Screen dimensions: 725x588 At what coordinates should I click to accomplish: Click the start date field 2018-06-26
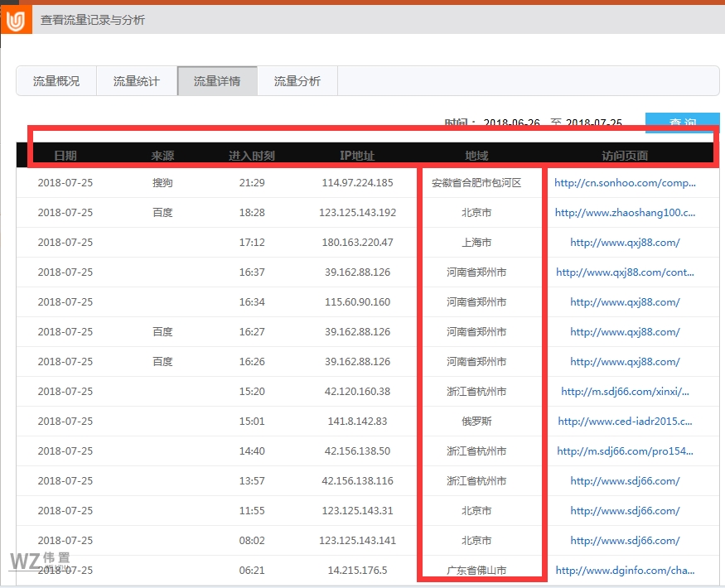(511, 123)
